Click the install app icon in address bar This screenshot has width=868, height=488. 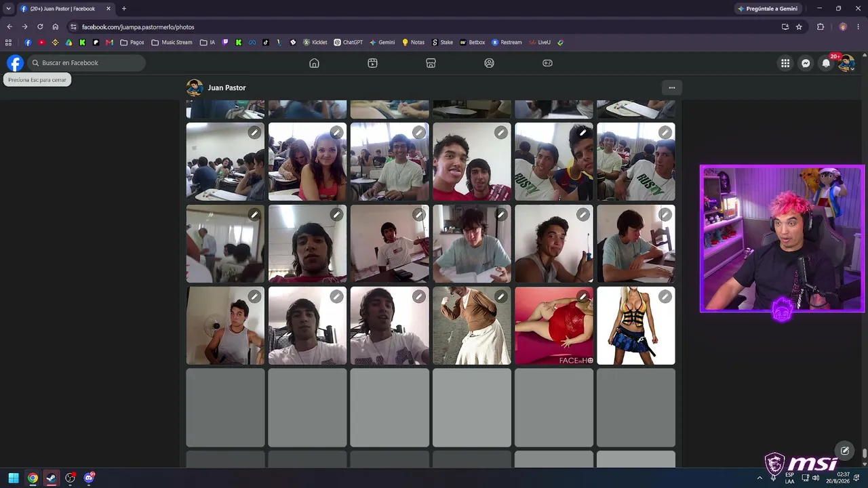785,27
